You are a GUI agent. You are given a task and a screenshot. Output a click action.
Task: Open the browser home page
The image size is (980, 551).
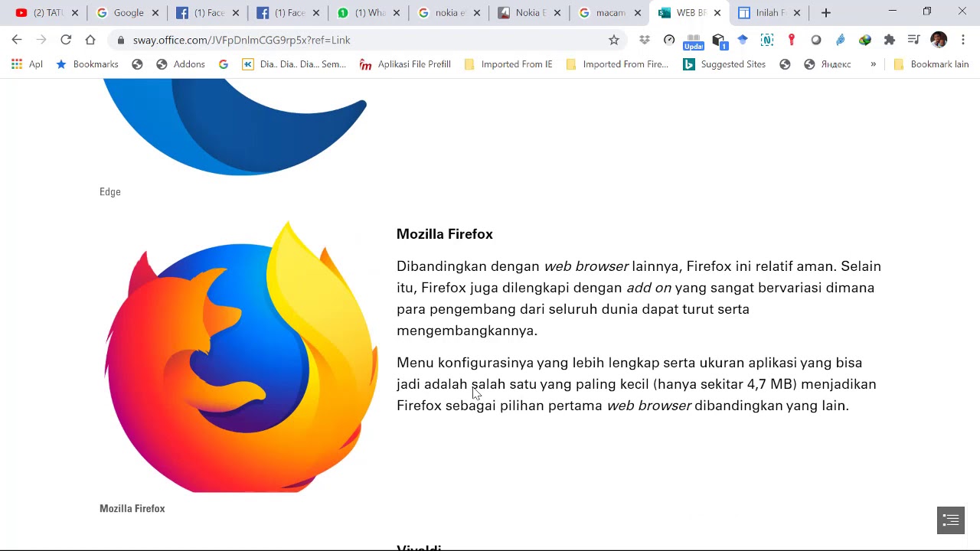pyautogui.click(x=90, y=40)
